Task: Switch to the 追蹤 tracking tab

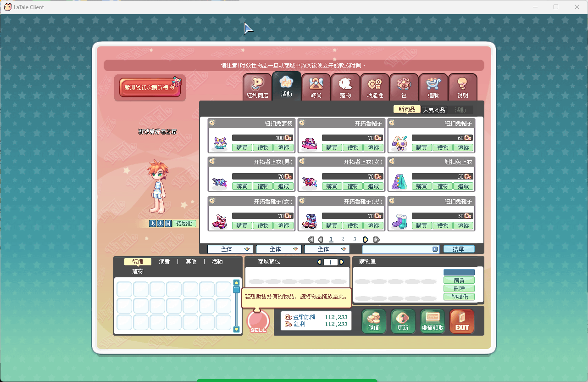Action: [x=433, y=87]
